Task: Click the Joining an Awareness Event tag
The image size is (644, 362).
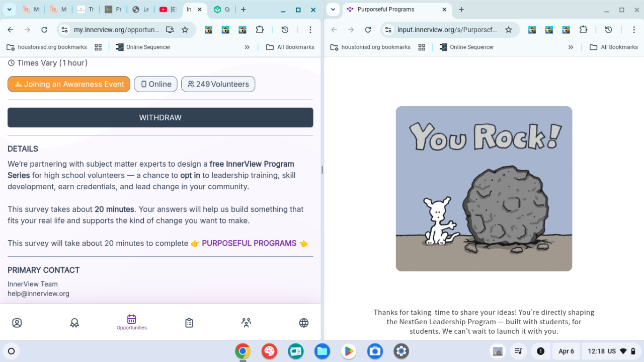Action: coord(69,84)
